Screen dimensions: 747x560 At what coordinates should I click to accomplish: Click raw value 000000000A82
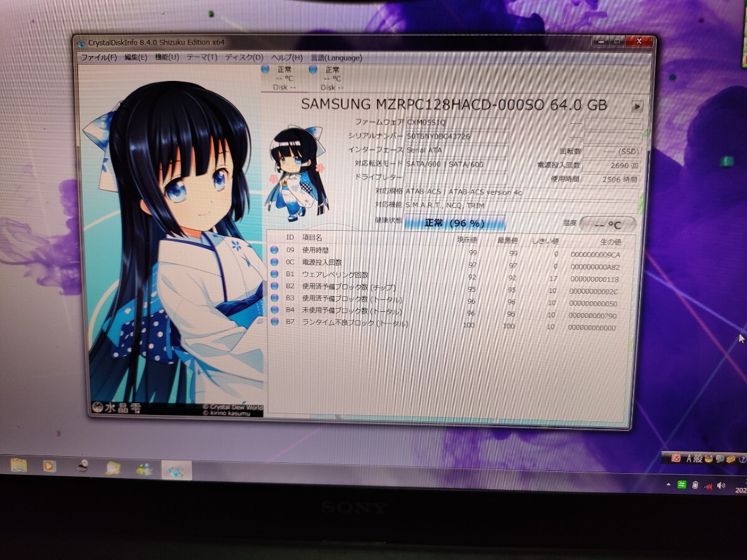click(594, 268)
